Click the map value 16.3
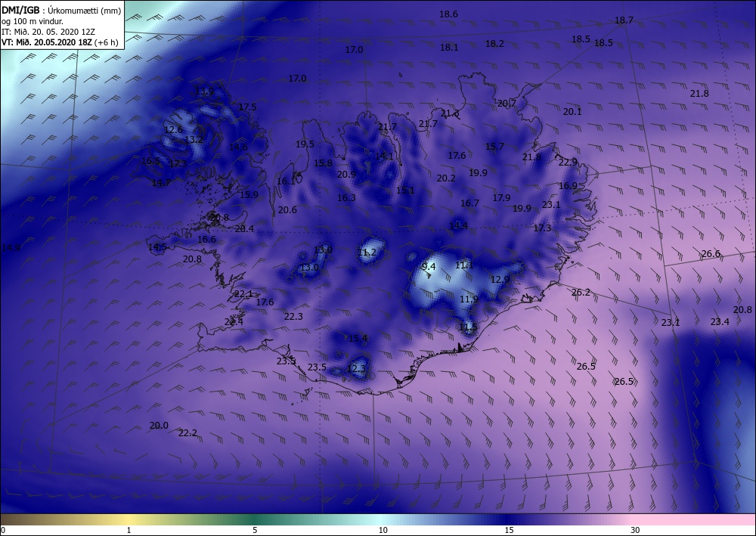The width and height of the screenshot is (756, 536). pos(346,197)
